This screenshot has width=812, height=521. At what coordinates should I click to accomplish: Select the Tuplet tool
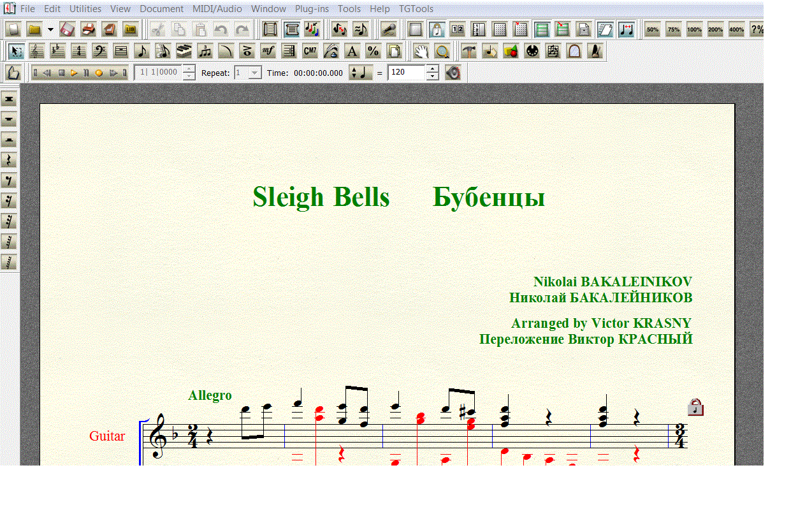[x=205, y=51]
